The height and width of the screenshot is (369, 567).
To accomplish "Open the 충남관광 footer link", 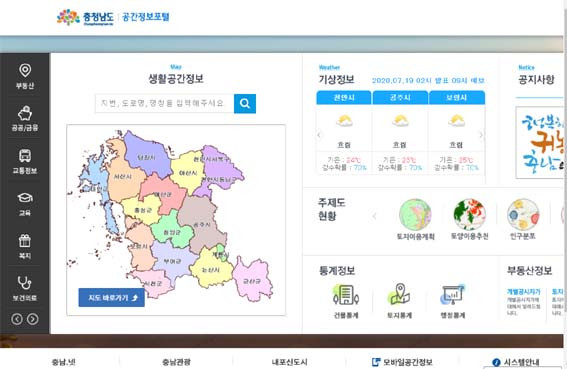I will point(176,362).
